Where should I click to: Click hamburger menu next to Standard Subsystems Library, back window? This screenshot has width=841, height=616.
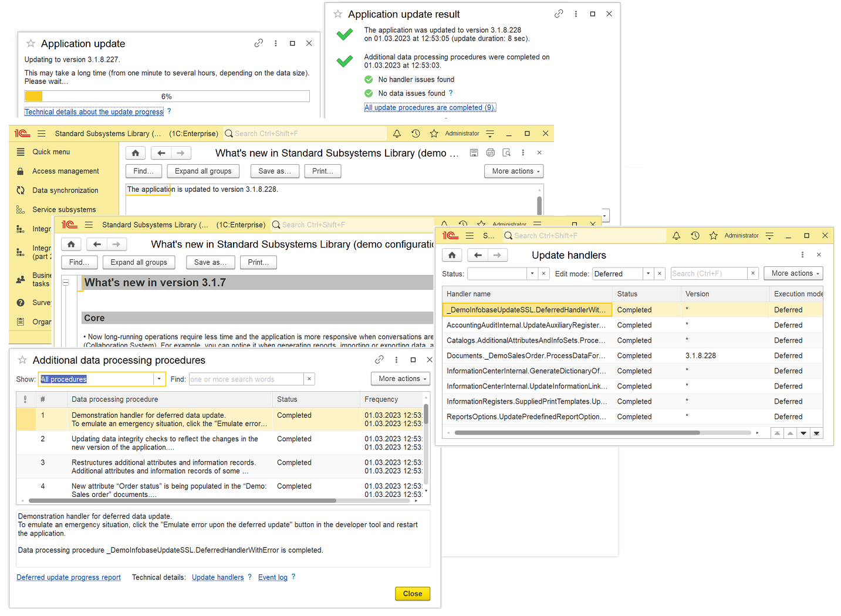point(42,134)
